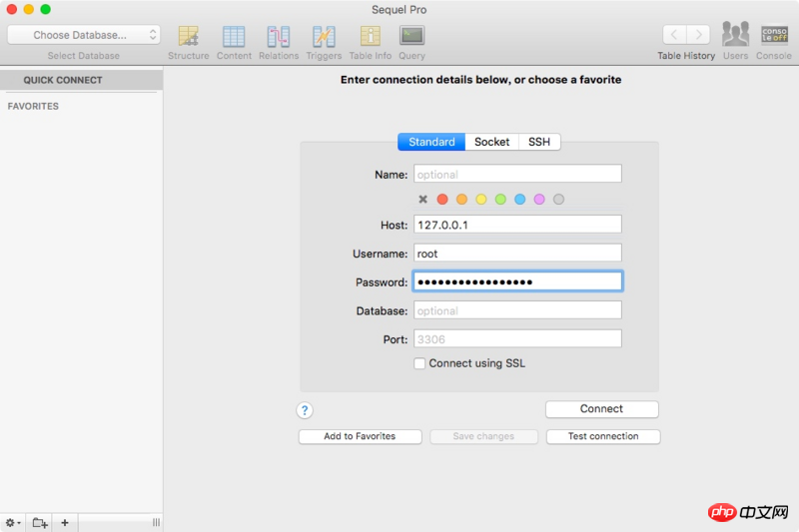Maximize the Sequel Pro window

pyautogui.click(x=45, y=9)
